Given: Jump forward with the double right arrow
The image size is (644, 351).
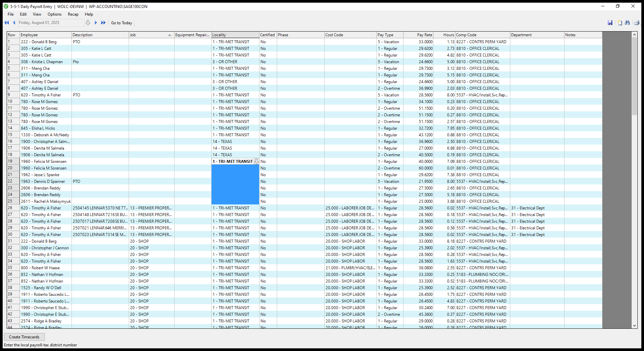Looking at the screenshot, I should coord(103,23).
